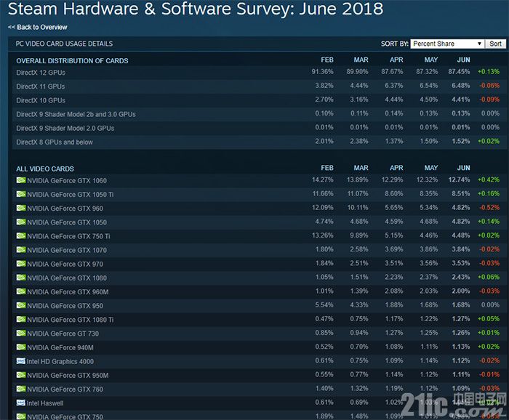509x420 pixels.
Task: Click NVIDIA icon beside GeForce GT 730
Action: click(x=21, y=334)
